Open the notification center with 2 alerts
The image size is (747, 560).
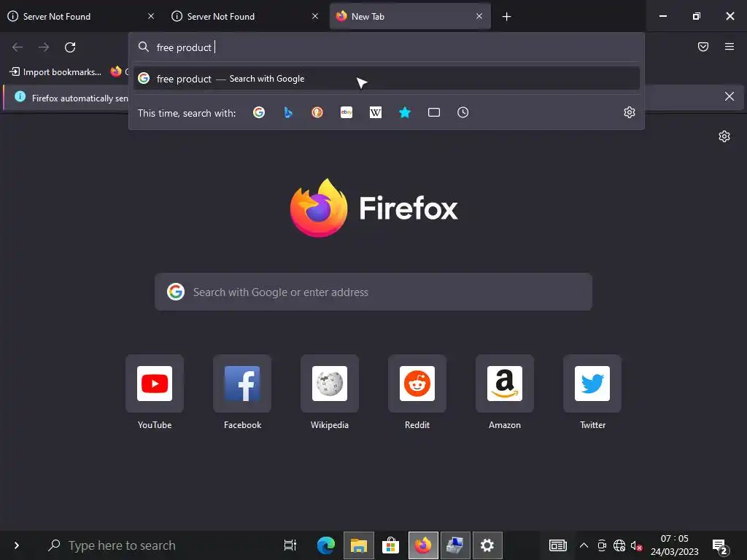coord(720,546)
